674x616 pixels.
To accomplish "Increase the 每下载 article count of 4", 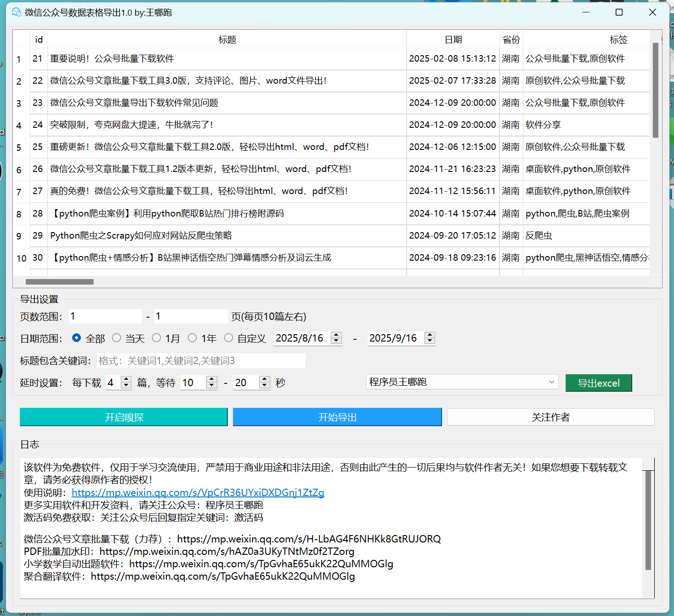I will tap(126, 379).
